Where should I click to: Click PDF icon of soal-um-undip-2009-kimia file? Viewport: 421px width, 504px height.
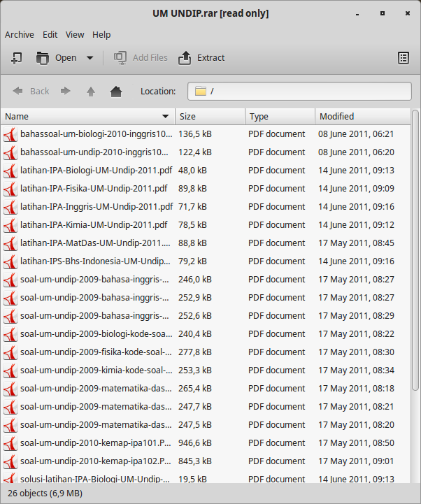(x=10, y=371)
